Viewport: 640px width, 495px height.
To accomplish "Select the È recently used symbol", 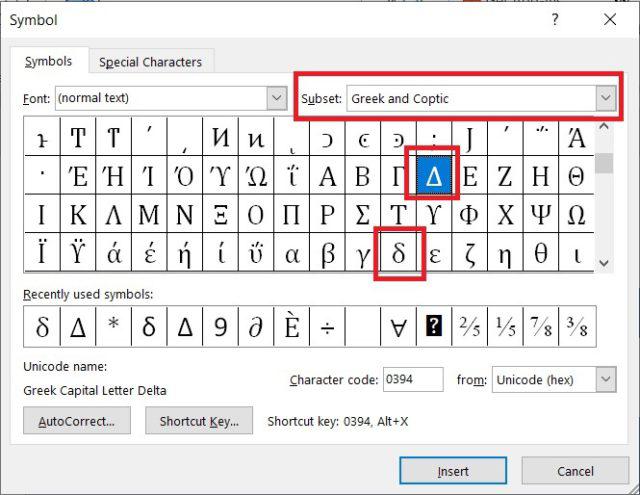I will coord(291,326).
